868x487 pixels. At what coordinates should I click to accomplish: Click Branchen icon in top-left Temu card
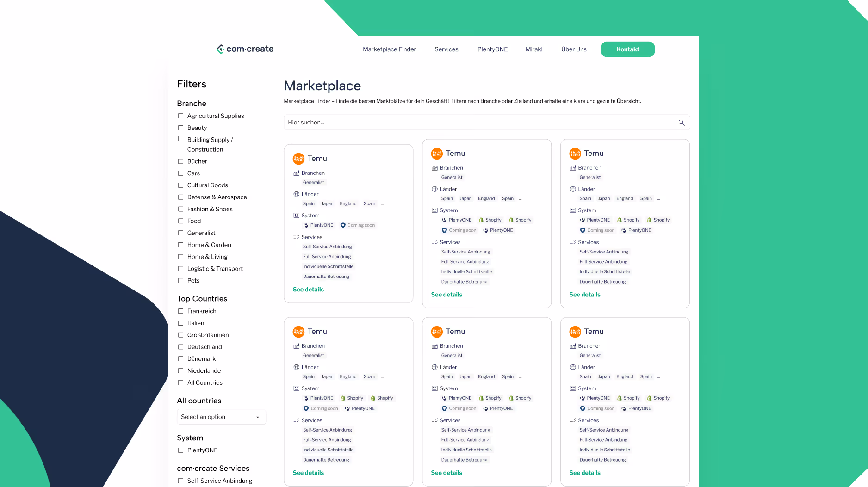click(296, 173)
